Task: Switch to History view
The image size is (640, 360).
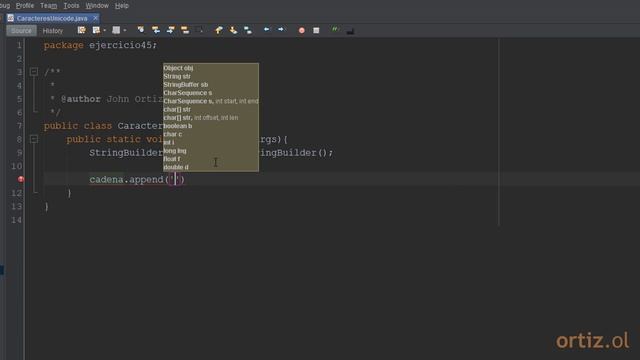Action: [x=53, y=31]
